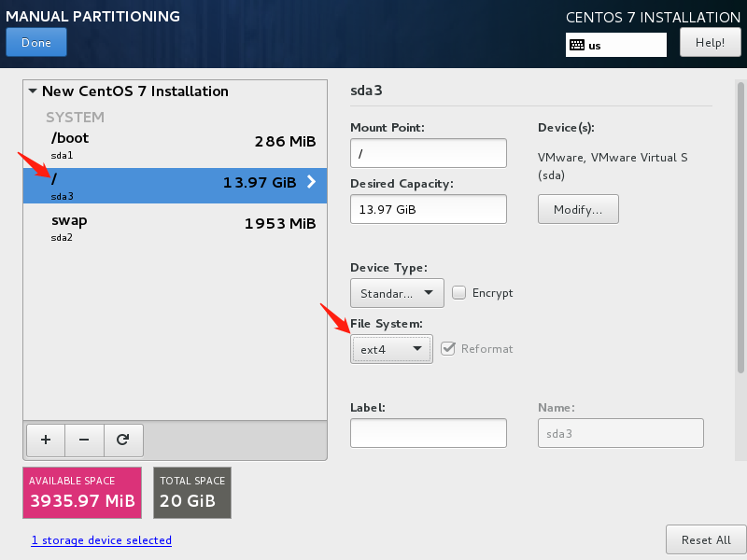This screenshot has height=560, width=747.
Task: Open the chevron arrow on root partition row
Action: 311,182
